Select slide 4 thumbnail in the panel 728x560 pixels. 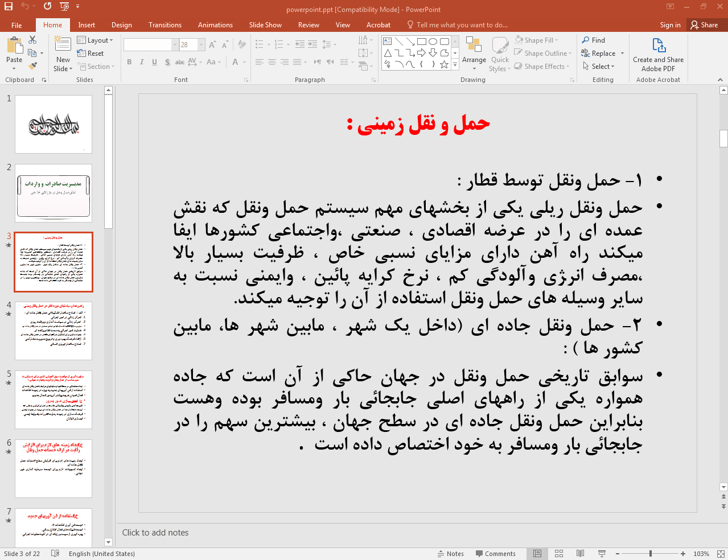tap(54, 331)
